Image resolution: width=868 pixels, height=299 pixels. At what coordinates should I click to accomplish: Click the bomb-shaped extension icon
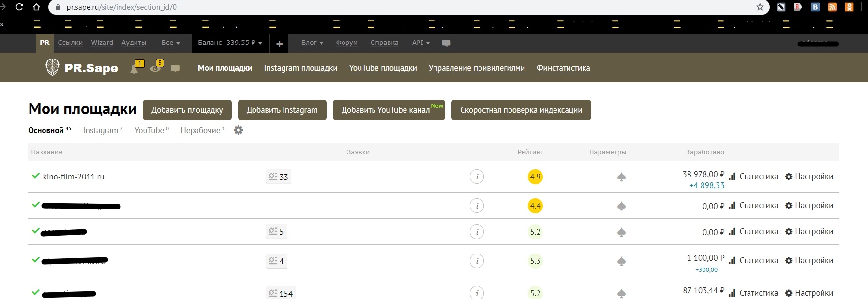(x=781, y=7)
